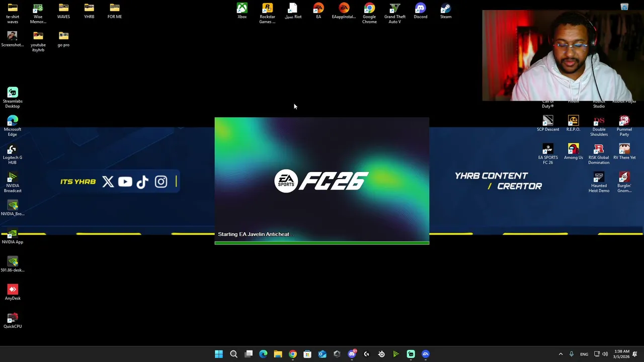
Task: Launch SCP Descent game shortcut
Action: click(548, 124)
